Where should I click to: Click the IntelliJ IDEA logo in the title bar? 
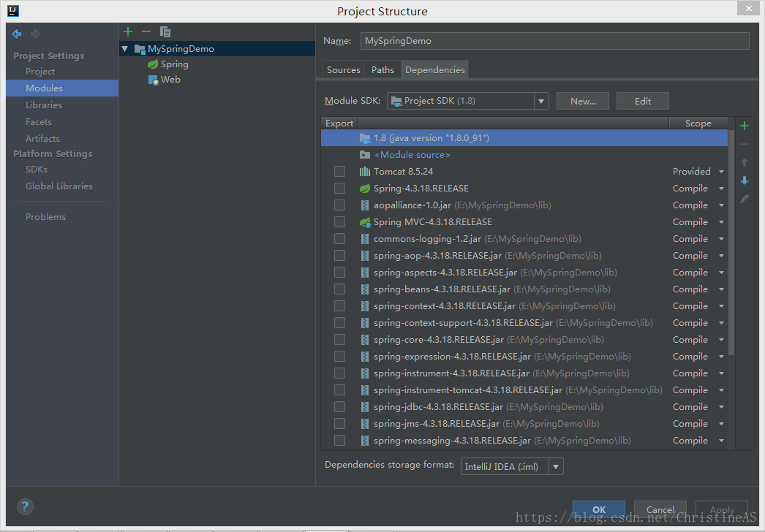13,11
